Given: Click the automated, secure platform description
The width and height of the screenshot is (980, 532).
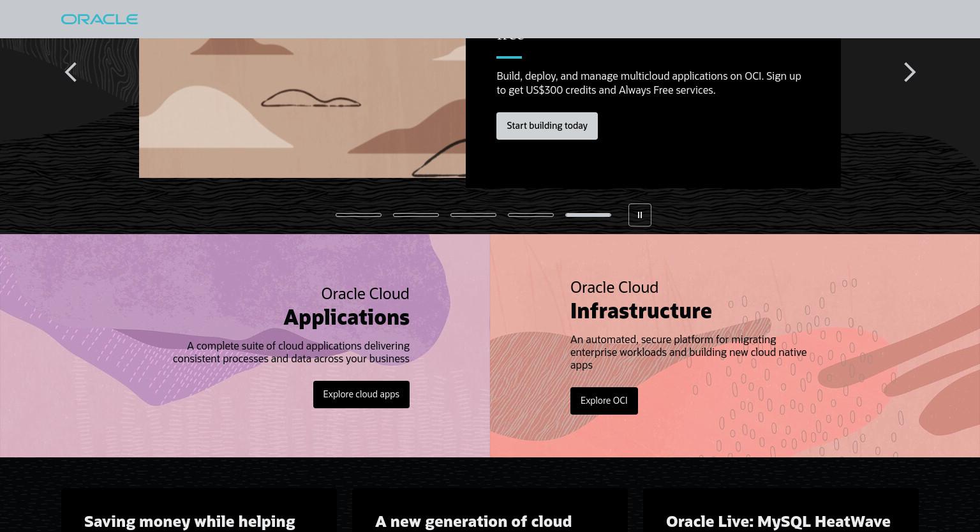Looking at the screenshot, I should click(x=688, y=352).
